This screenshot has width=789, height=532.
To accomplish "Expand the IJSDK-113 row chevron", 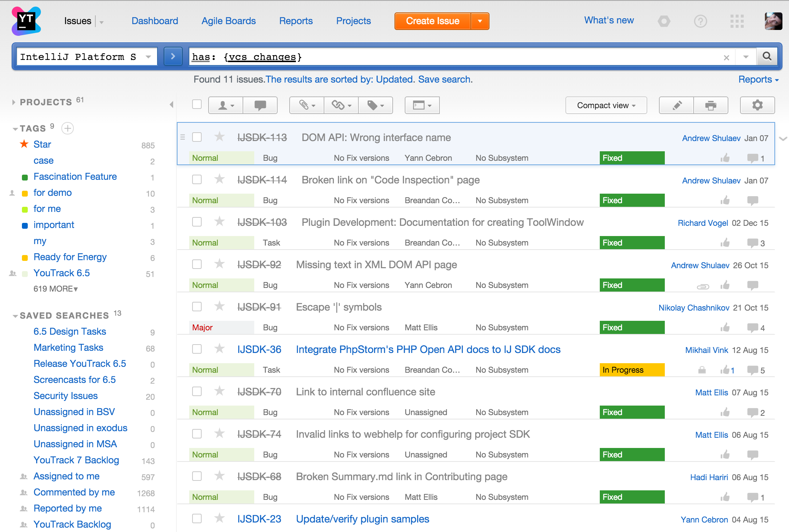I will coord(783,138).
